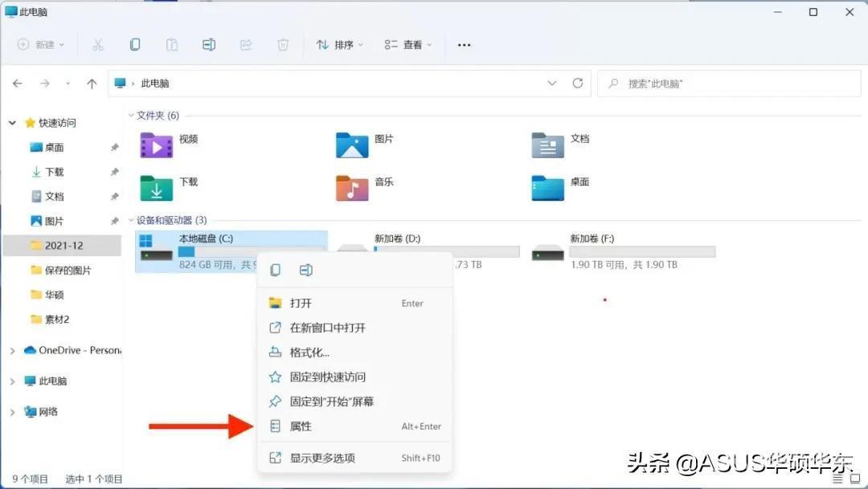The width and height of the screenshot is (868, 489).
Task: Open the Sort dropdown in toolbar
Action: 339,45
